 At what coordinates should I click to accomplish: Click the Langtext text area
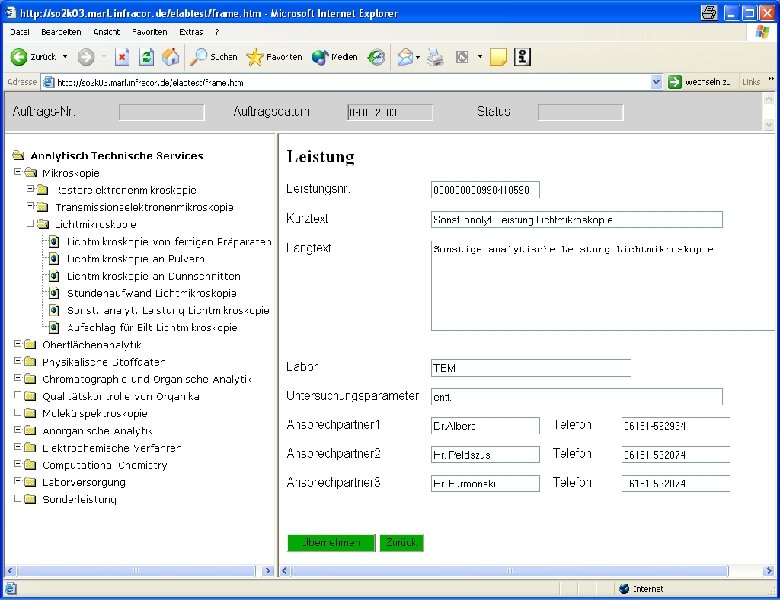click(603, 286)
